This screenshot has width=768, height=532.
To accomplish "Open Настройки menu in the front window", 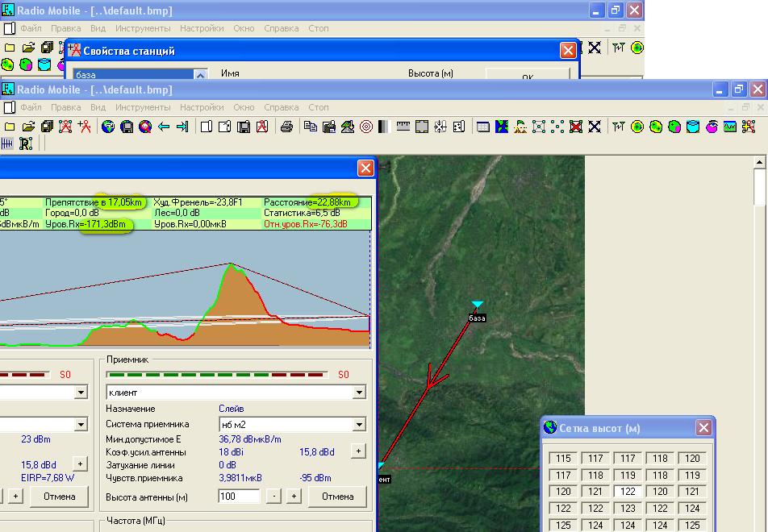I will pos(202,107).
